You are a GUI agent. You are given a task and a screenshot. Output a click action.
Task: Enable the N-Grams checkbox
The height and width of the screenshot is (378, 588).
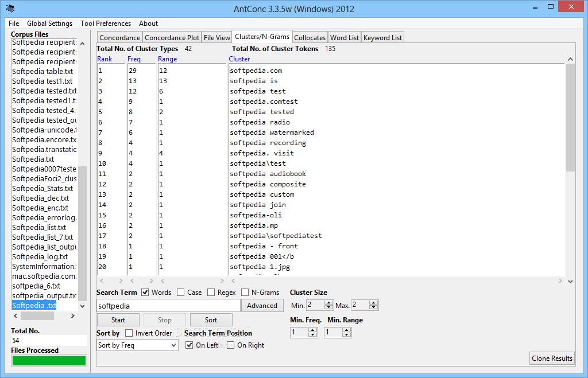coord(245,292)
